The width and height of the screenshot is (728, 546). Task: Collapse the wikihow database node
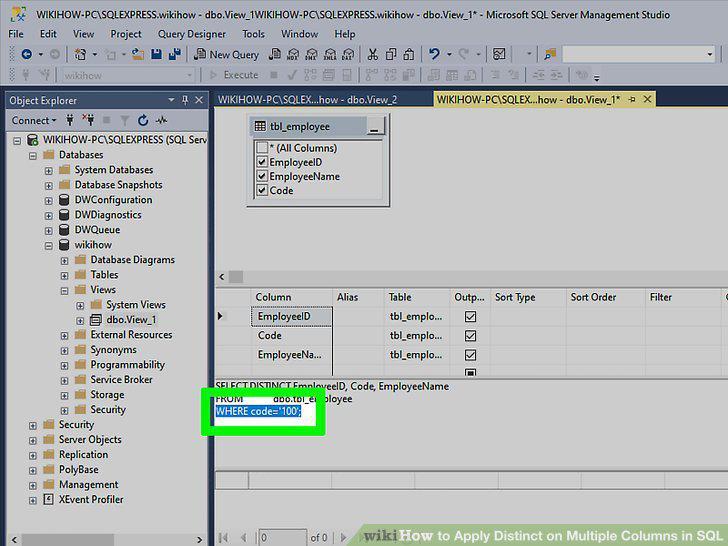pyautogui.click(x=48, y=246)
